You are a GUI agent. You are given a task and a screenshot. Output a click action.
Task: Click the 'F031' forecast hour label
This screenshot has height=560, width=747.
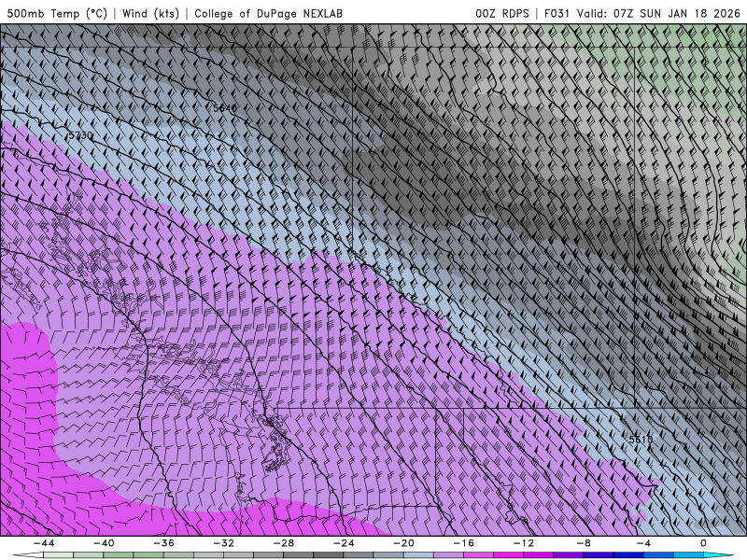click(x=557, y=13)
